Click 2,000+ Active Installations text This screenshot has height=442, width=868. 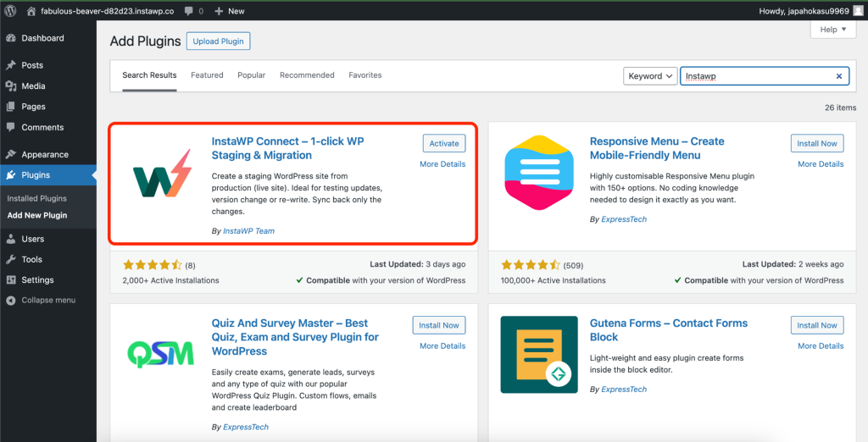(x=171, y=280)
